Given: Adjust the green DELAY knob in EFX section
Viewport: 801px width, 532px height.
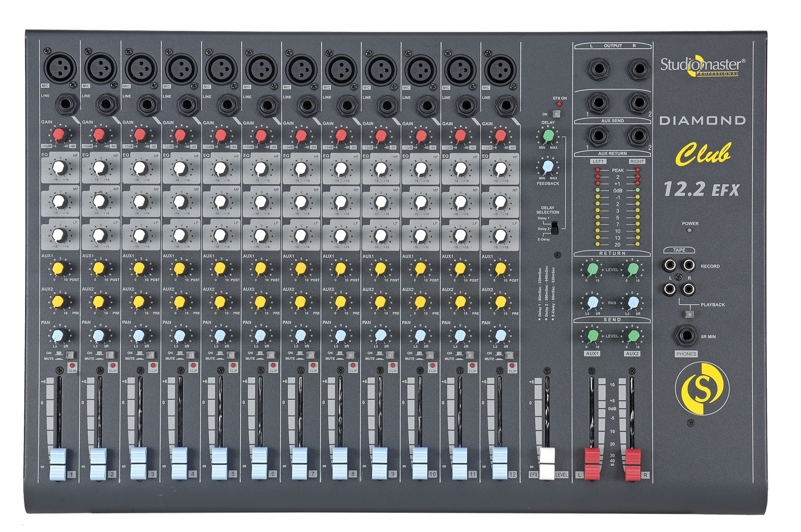Looking at the screenshot, I should 548,137.
